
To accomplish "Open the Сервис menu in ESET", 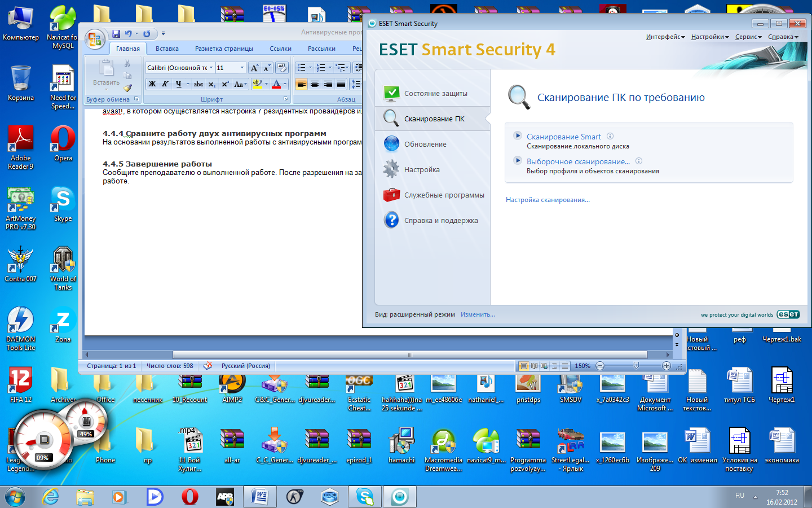I will [x=748, y=37].
